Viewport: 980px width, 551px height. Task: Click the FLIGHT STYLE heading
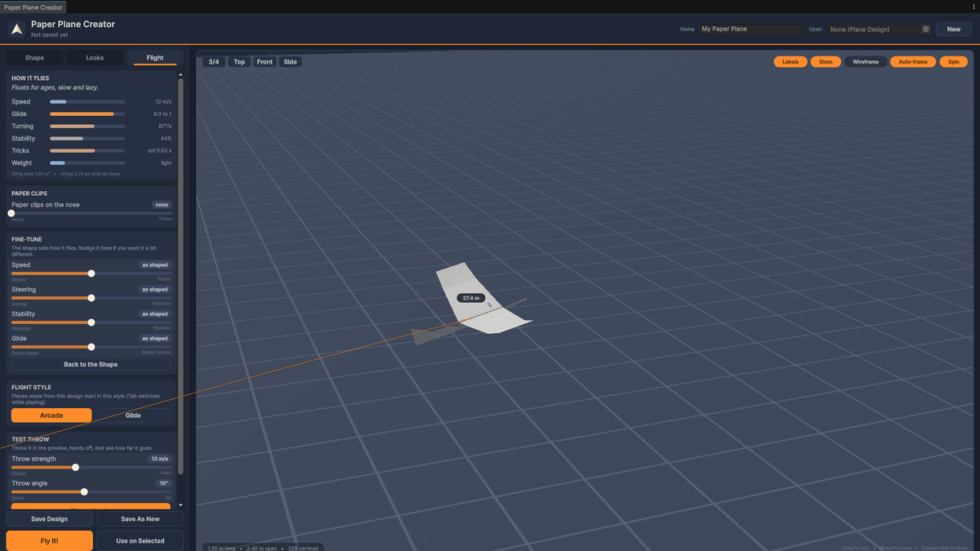pyautogui.click(x=31, y=388)
